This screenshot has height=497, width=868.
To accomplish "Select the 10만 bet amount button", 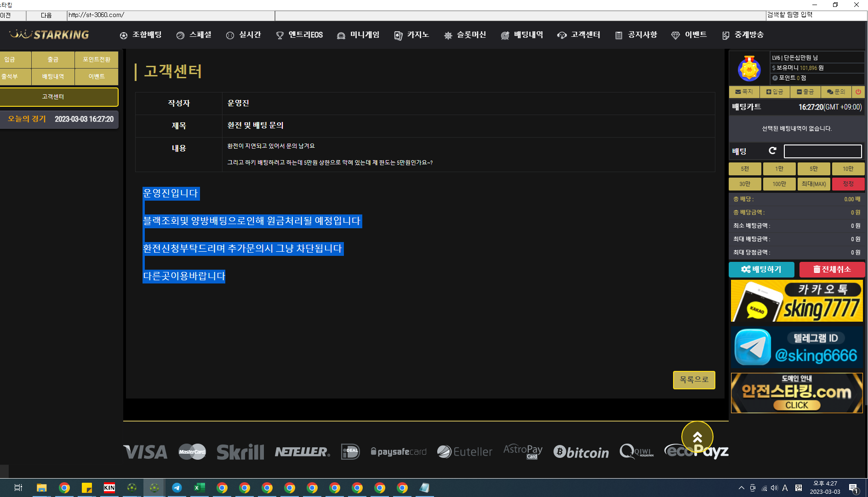I will pos(848,169).
